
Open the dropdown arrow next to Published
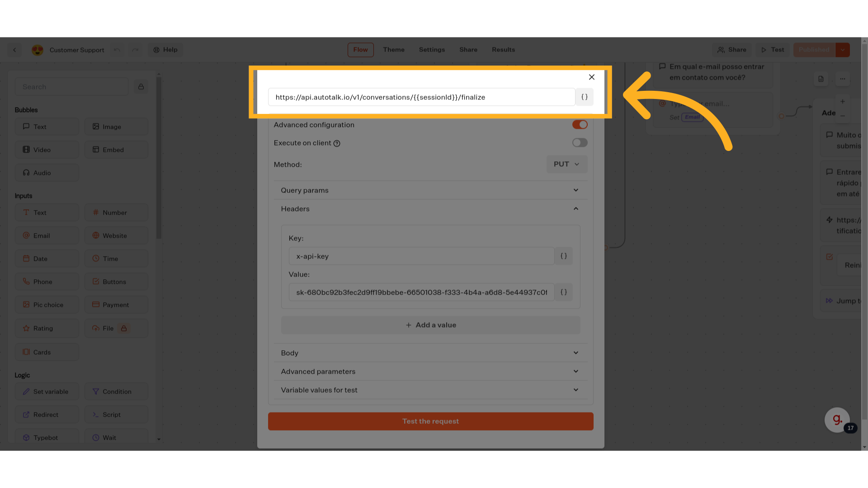click(843, 50)
